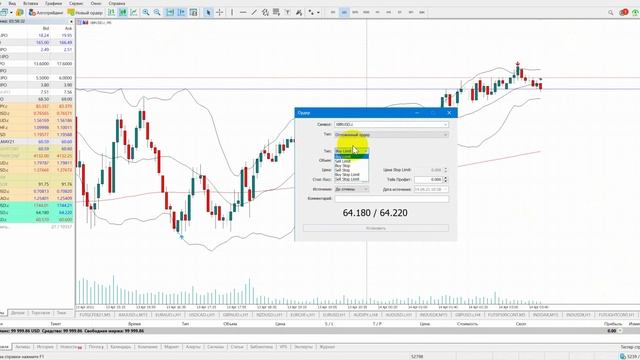Open the Тики tab in Market Watch

[x=61, y=313]
